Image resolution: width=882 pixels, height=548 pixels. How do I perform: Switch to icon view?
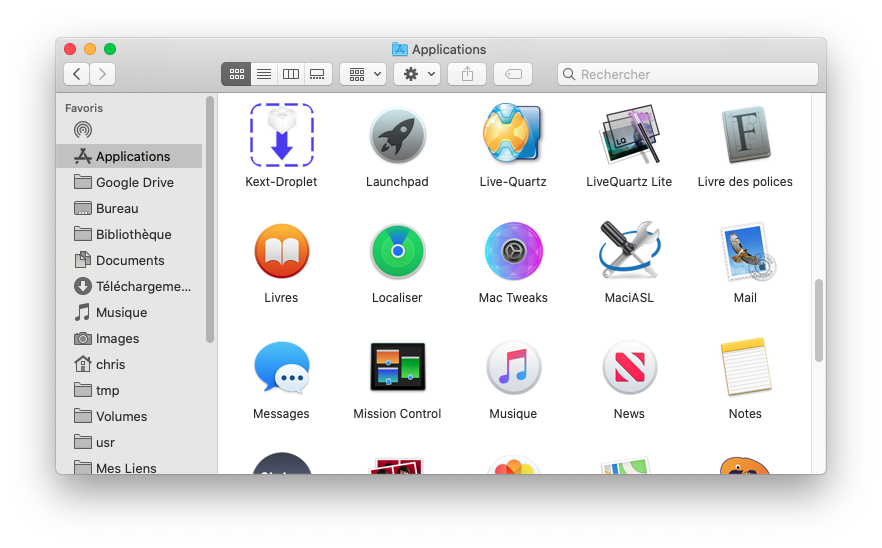236,74
